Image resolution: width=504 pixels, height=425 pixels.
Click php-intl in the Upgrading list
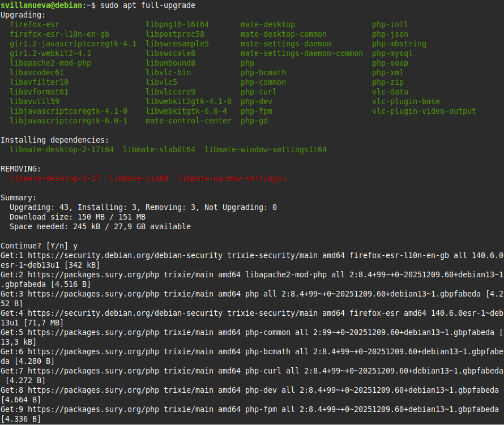(x=390, y=24)
